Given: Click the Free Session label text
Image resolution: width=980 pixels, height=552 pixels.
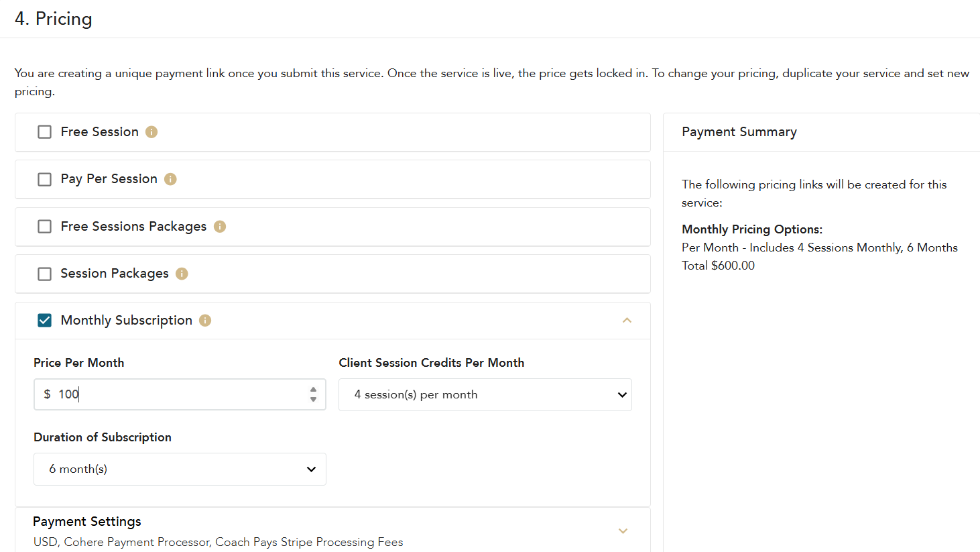Looking at the screenshot, I should (x=99, y=132).
